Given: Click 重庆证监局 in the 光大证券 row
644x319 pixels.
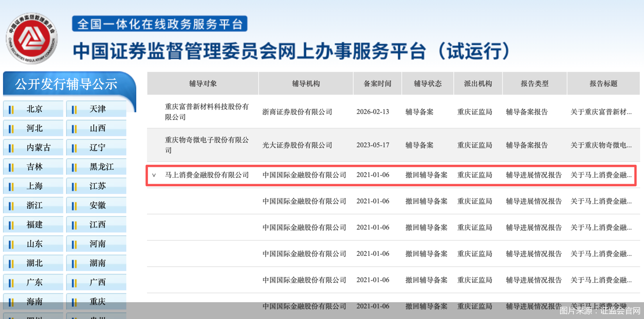Looking at the screenshot, I should coord(475,145).
